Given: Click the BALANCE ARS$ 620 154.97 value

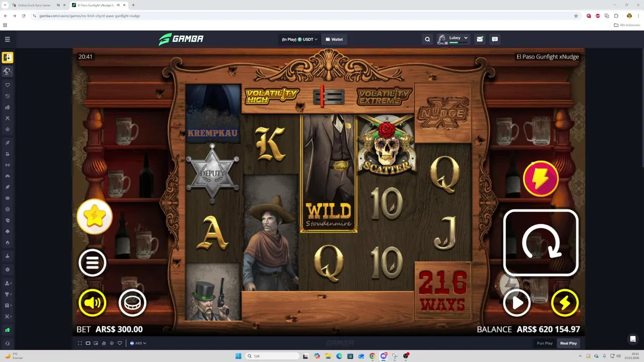Looking at the screenshot, I should coord(528,329).
